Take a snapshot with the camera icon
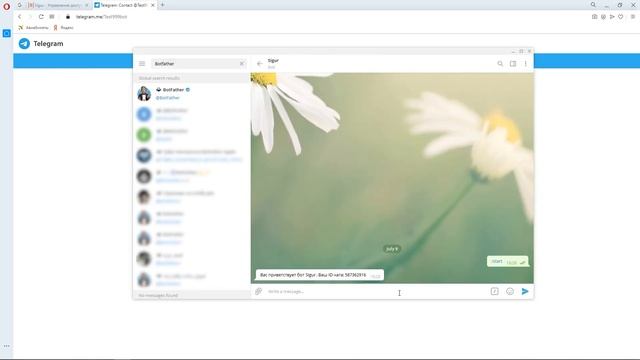640x360 pixels. [x=594, y=17]
